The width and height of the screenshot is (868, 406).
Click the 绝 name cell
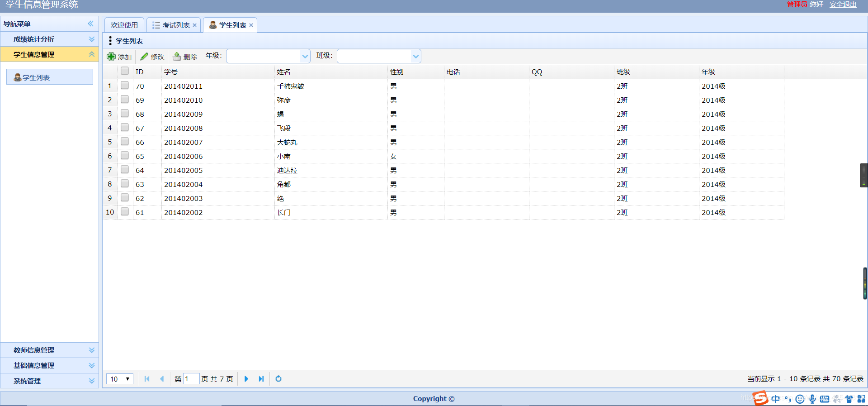pyautogui.click(x=331, y=198)
